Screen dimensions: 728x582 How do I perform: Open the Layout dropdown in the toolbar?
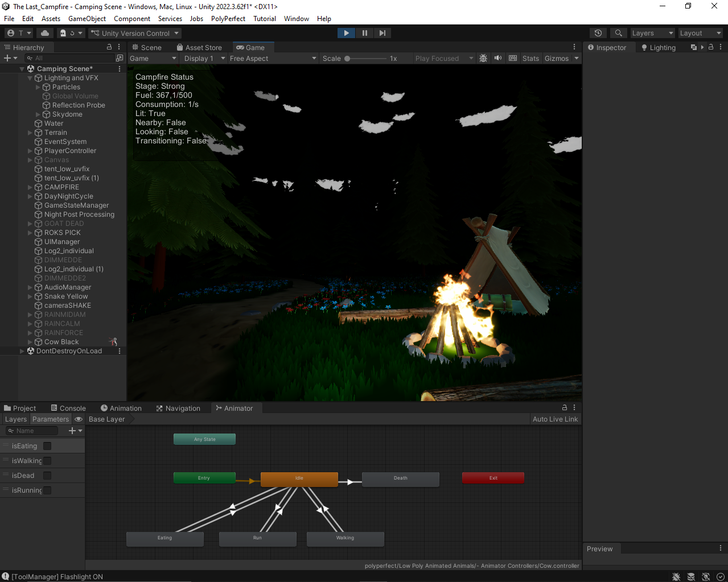click(x=700, y=33)
